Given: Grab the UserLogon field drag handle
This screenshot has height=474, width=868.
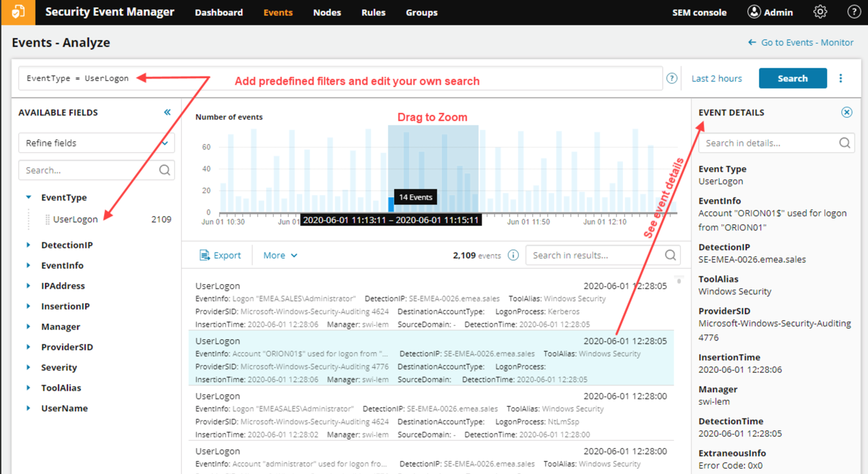Looking at the screenshot, I should click(x=47, y=220).
